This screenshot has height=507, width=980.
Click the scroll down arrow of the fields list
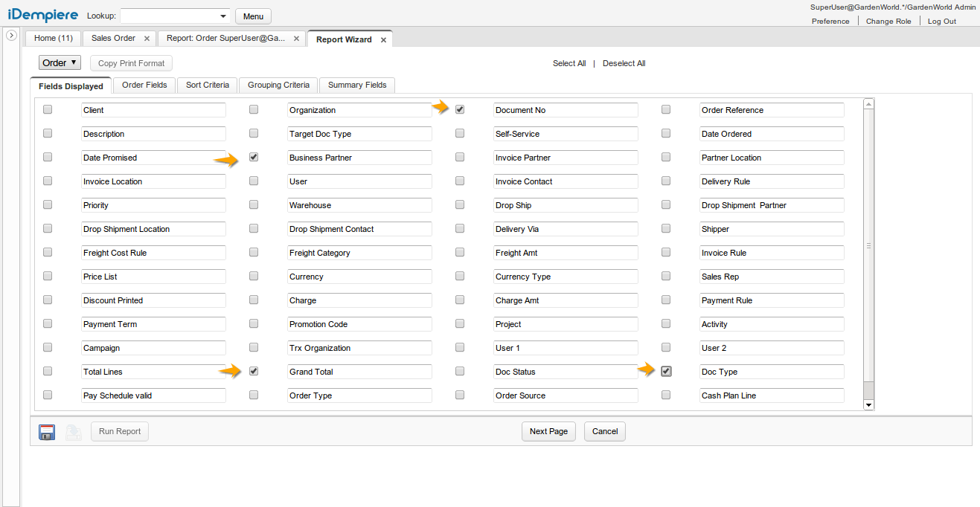coord(868,404)
